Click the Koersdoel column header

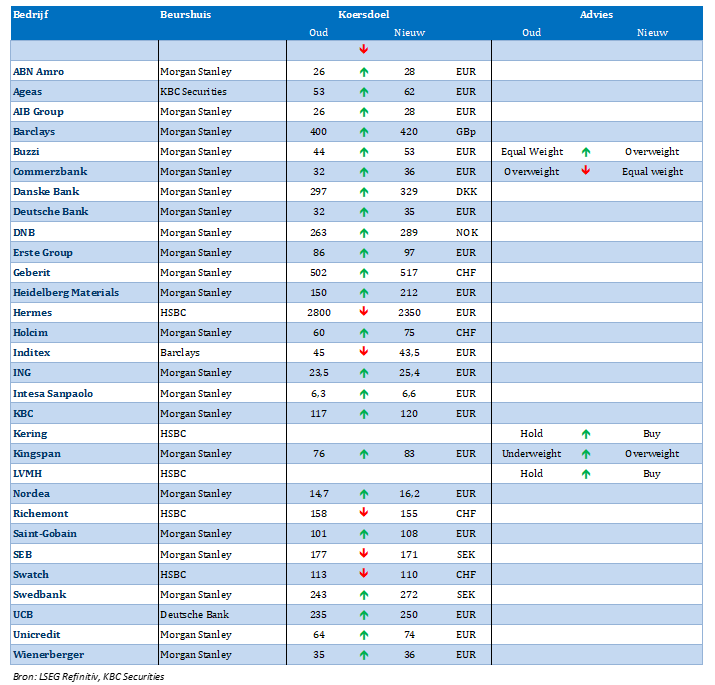[363, 15]
